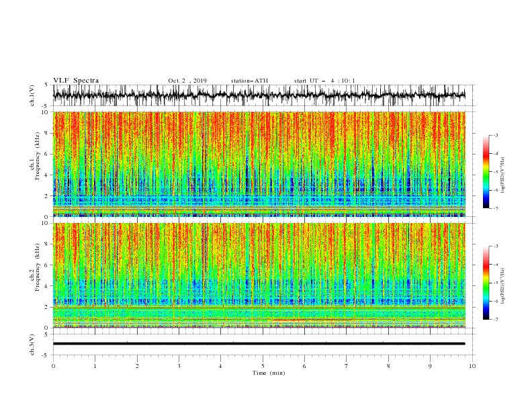Click the "ch.3(V)" axis label
Screen dimensions: 532x411
tap(32, 345)
